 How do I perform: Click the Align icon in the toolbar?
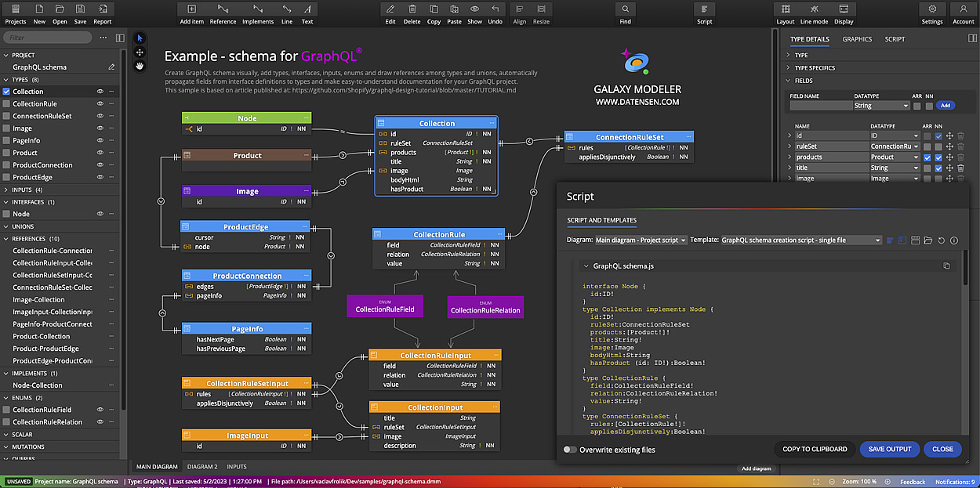tap(519, 11)
